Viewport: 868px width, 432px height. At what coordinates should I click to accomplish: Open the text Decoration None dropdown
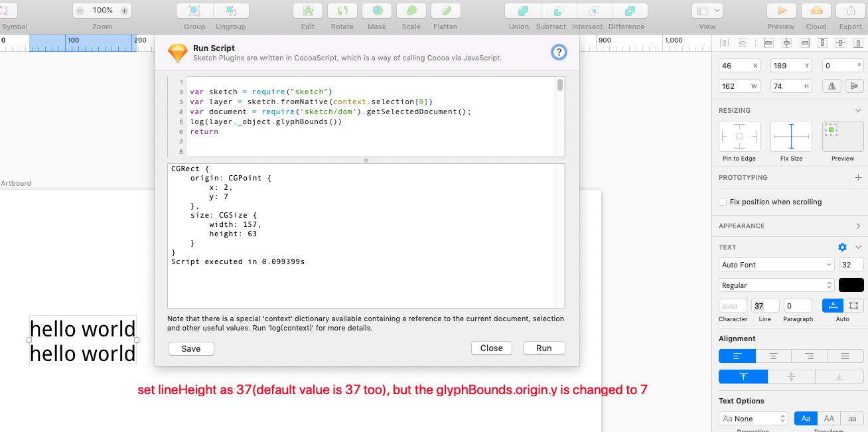(753, 419)
